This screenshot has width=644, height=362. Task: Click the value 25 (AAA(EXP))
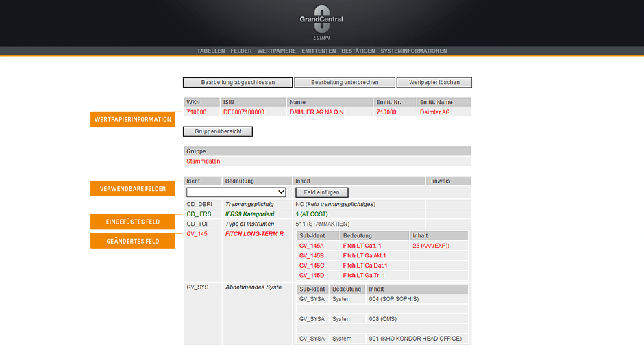tap(431, 246)
